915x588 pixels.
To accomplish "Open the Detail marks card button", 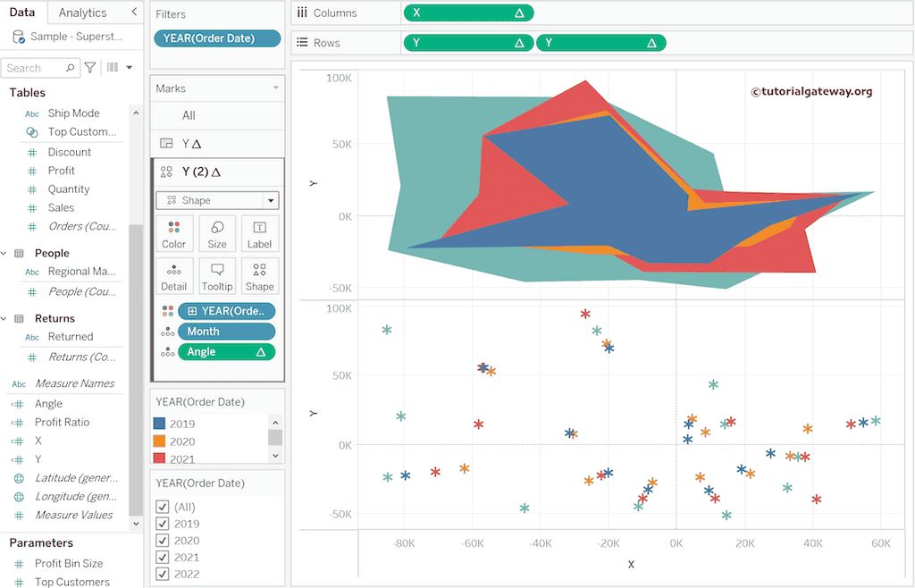I will tap(173, 275).
